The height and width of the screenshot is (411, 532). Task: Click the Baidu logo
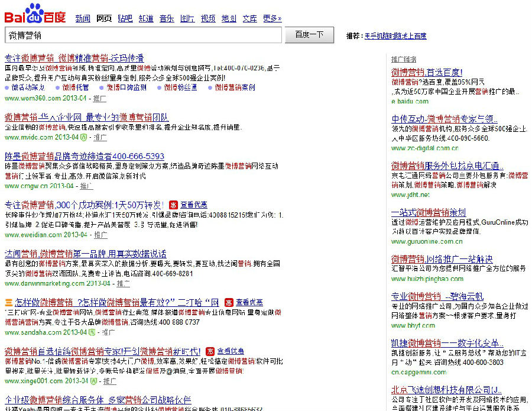35,14
